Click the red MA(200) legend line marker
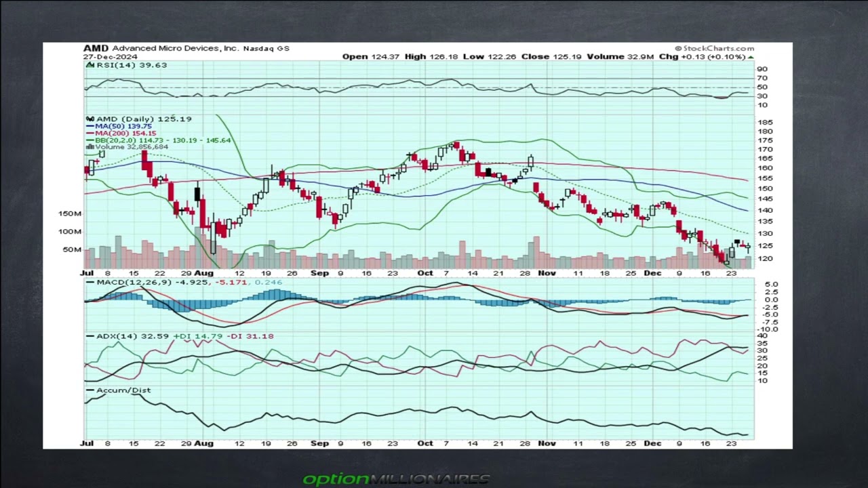868x488 pixels. point(90,134)
